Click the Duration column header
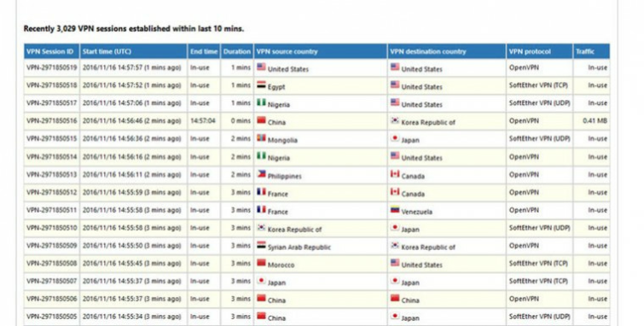 tap(237, 51)
